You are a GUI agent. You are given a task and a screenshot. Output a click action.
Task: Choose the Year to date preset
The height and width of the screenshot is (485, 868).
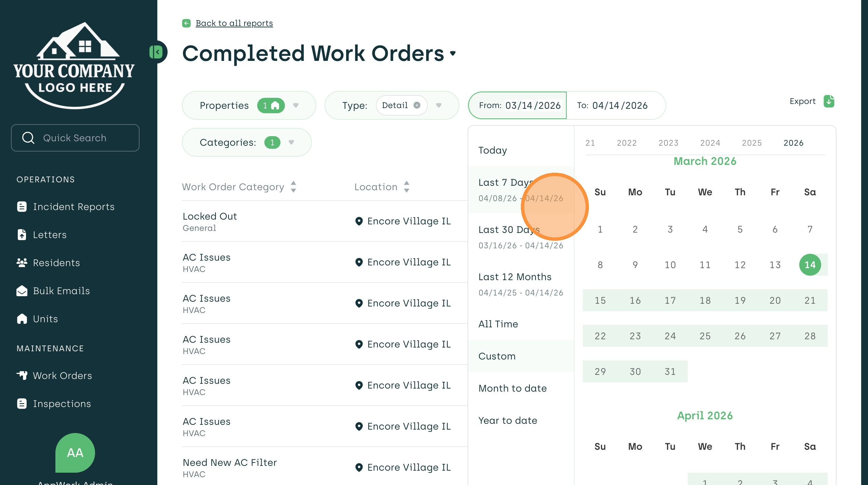(508, 420)
